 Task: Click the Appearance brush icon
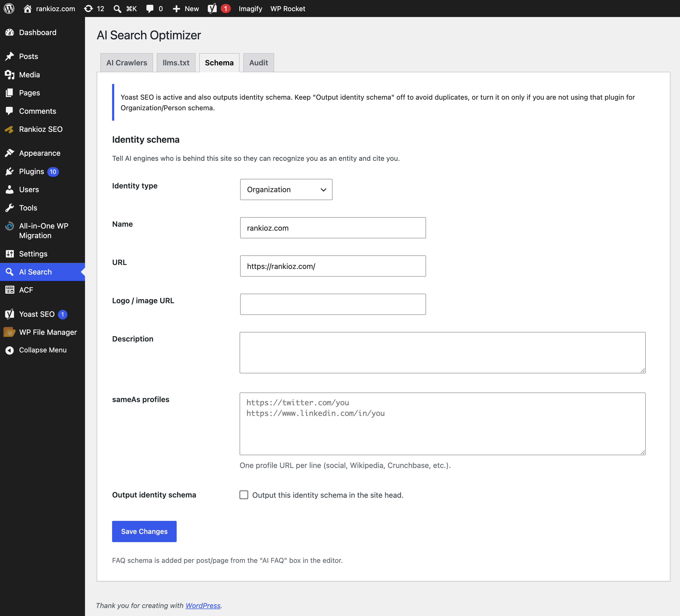(10, 153)
